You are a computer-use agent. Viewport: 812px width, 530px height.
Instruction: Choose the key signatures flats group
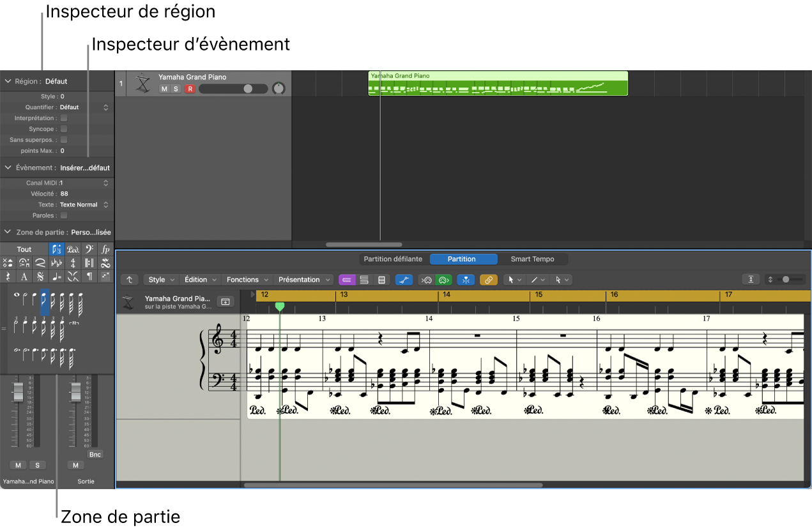click(x=56, y=262)
